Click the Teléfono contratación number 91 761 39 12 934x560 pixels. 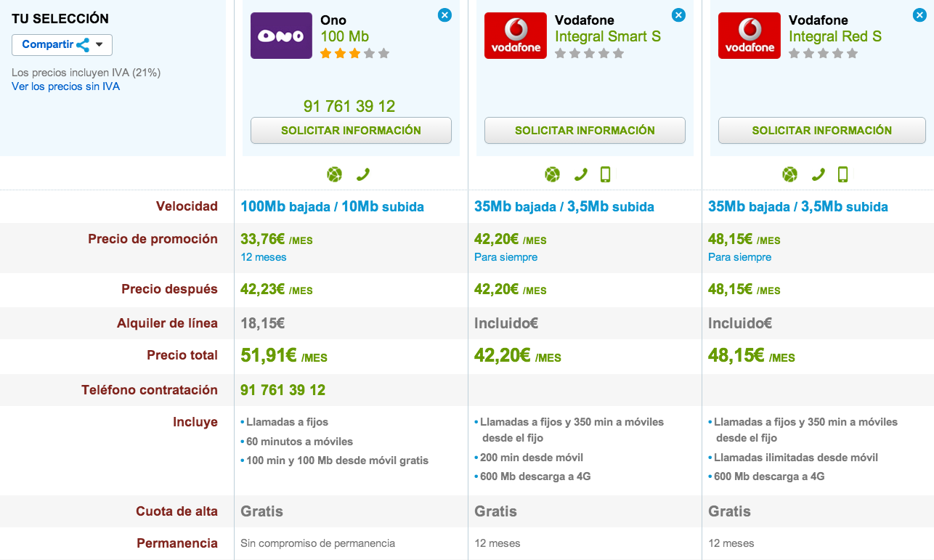click(x=283, y=390)
